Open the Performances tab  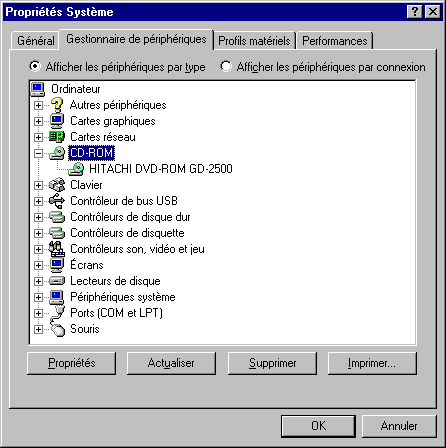click(335, 41)
